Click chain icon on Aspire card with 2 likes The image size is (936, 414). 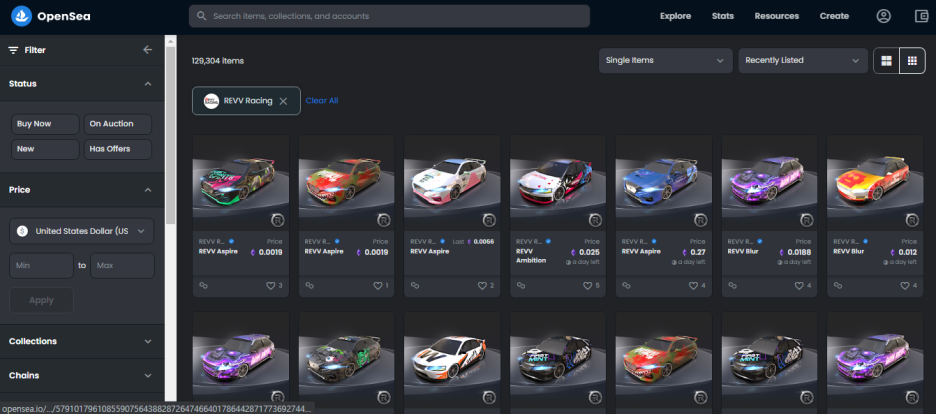(415, 286)
